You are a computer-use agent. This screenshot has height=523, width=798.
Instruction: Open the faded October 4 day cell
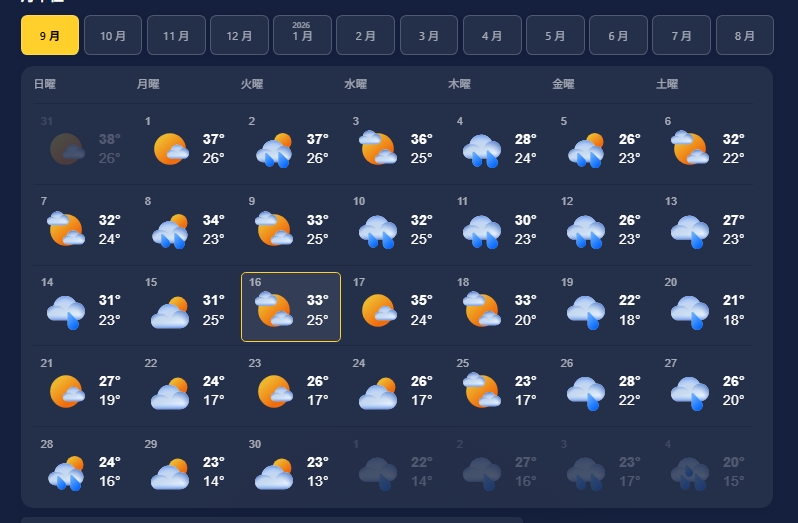pyautogui.click(x=706, y=469)
